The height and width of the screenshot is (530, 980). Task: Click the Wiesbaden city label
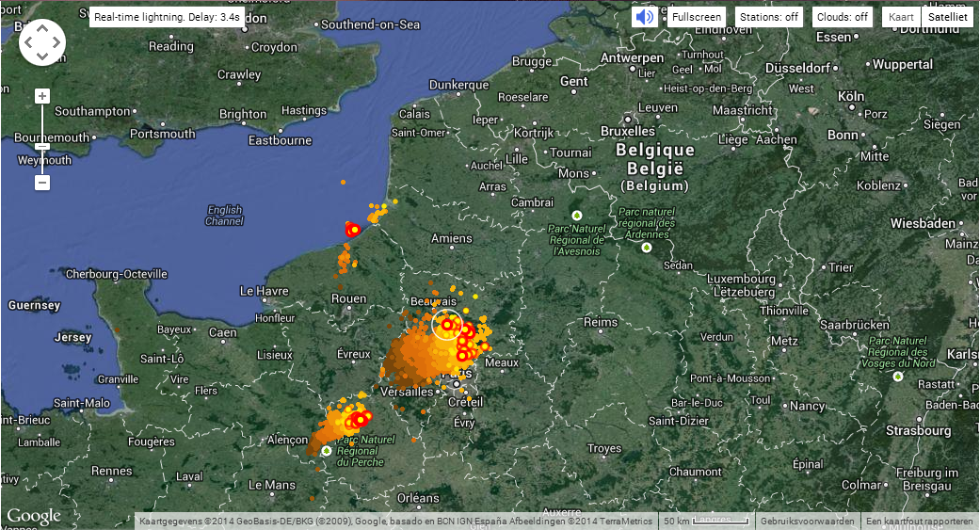point(923,223)
